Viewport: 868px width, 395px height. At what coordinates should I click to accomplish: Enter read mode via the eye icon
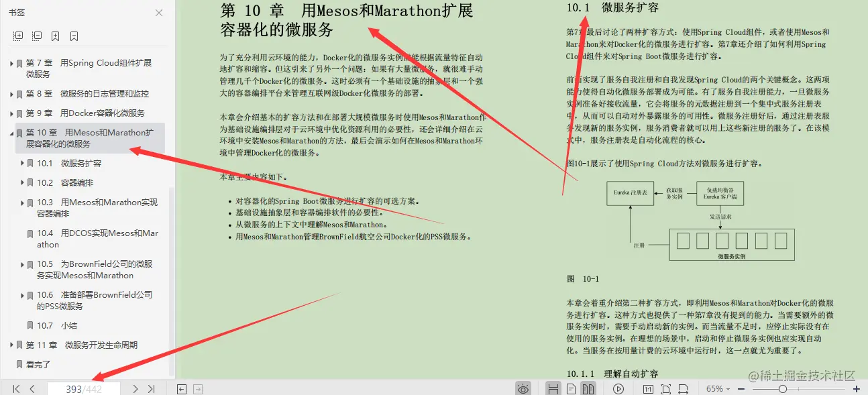(523, 388)
